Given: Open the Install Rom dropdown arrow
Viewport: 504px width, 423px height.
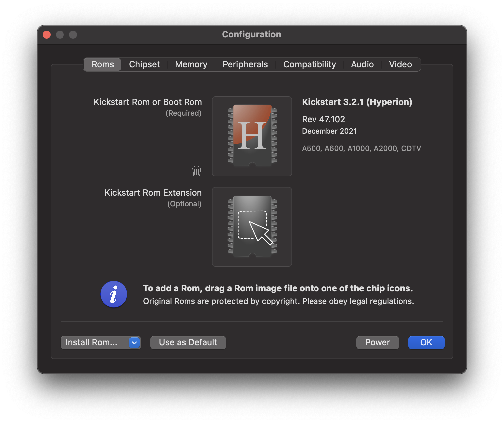Looking at the screenshot, I should (x=134, y=343).
